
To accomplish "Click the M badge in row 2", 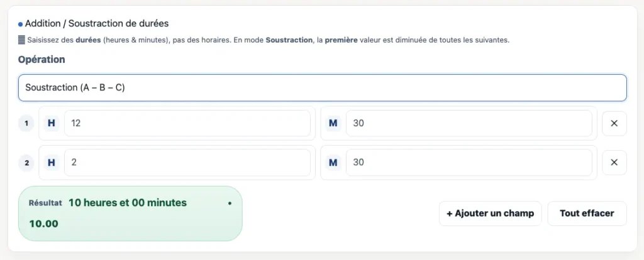I will 333,163.
